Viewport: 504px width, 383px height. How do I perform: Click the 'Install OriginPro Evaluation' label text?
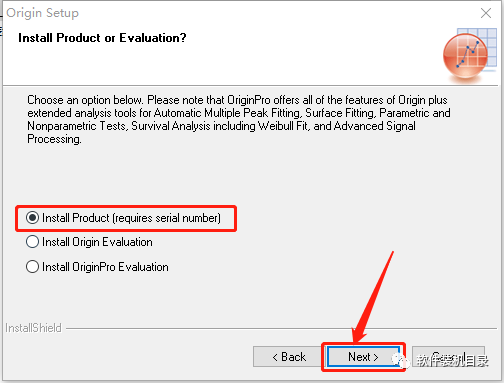pyautogui.click(x=105, y=267)
